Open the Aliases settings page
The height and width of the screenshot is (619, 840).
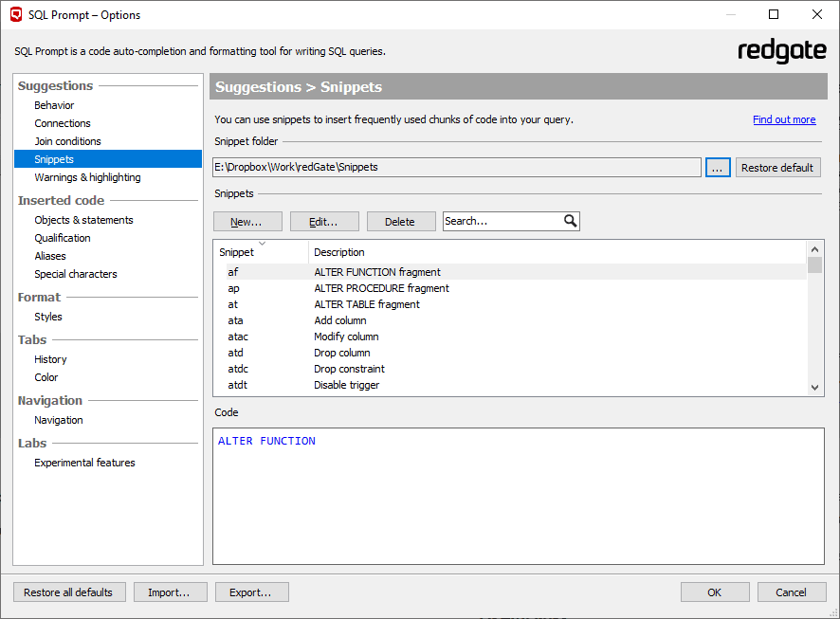(50, 256)
